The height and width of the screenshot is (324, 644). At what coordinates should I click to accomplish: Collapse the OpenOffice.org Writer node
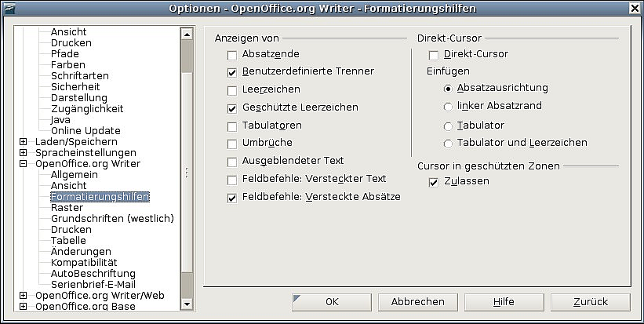coord(24,164)
